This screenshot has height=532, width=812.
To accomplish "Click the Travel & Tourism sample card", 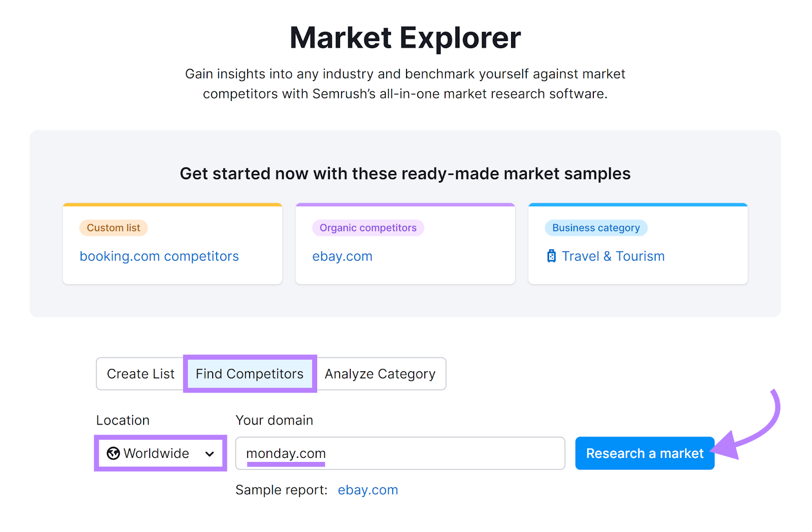I will point(637,243).
